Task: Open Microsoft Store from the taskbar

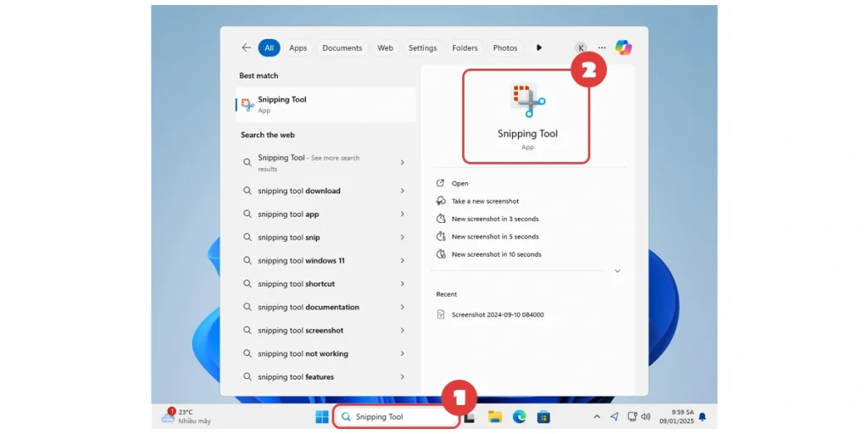Action: pyautogui.click(x=544, y=416)
